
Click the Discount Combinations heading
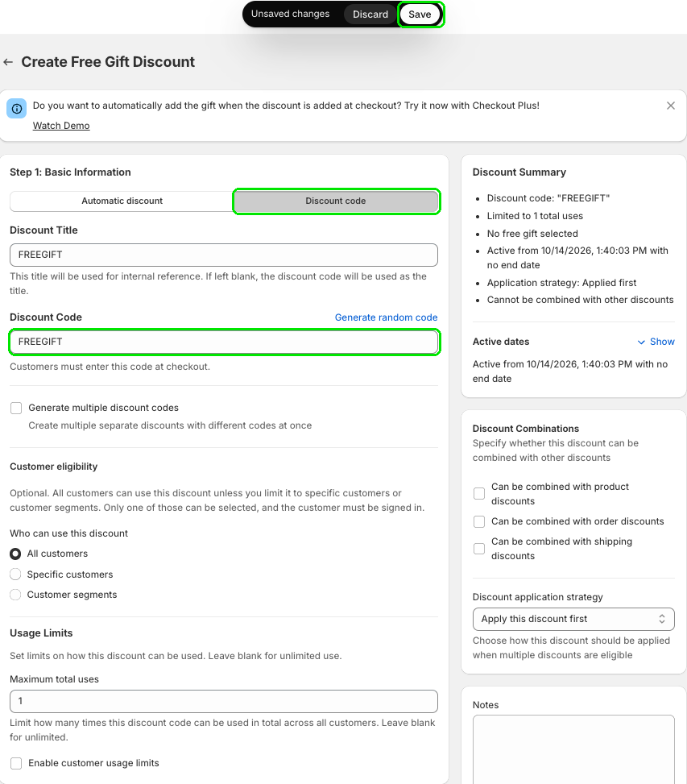pyautogui.click(x=526, y=429)
